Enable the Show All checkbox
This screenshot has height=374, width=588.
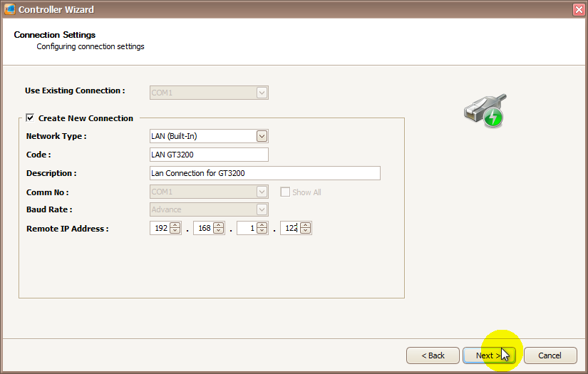pos(285,192)
